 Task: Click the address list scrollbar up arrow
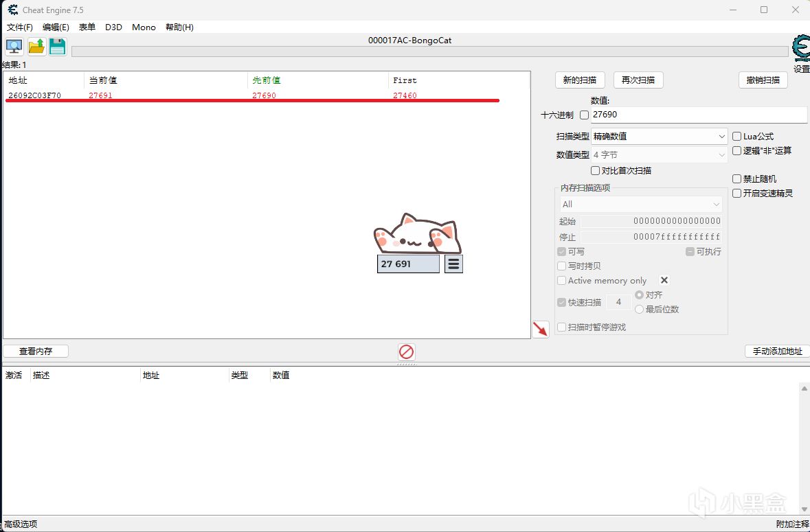click(x=805, y=389)
